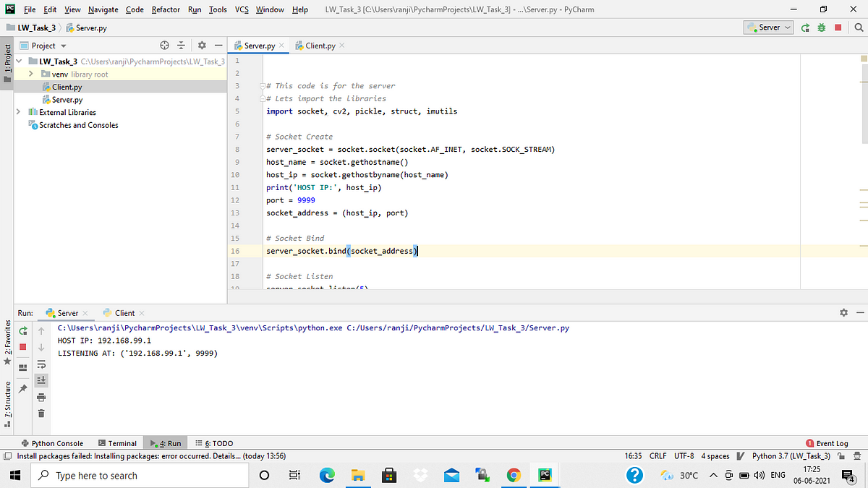The image size is (868, 488).
Task: Toggle the 6: TODO tool window
Action: (x=213, y=443)
